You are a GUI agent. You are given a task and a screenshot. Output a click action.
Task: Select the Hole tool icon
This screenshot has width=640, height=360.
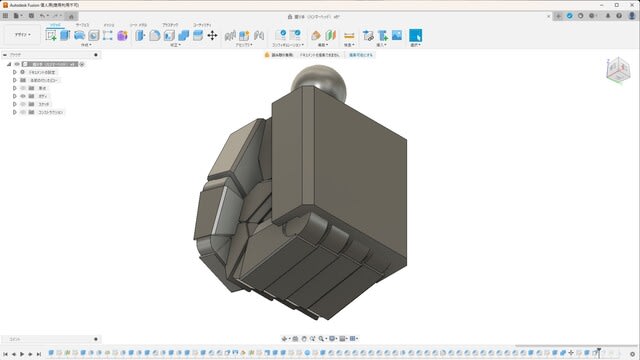(93, 36)
